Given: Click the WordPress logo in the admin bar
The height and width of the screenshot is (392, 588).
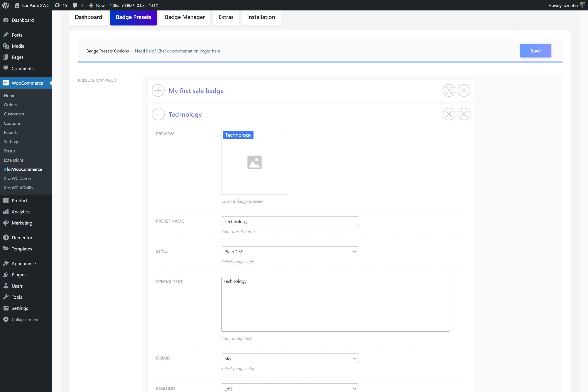Looking at the screenshot, I should pos(5,5).
